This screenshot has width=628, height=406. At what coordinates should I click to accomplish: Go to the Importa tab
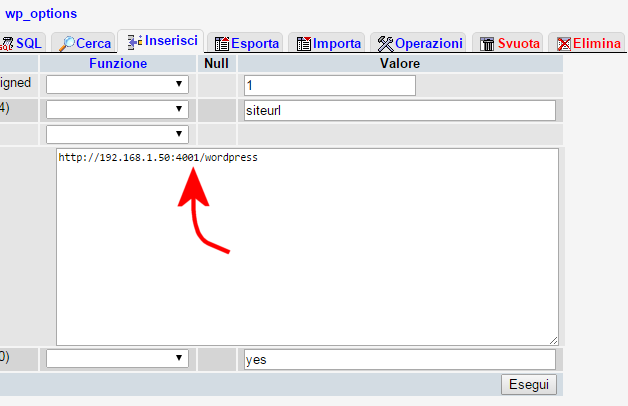pyautogui.click(x=327, y=43)
